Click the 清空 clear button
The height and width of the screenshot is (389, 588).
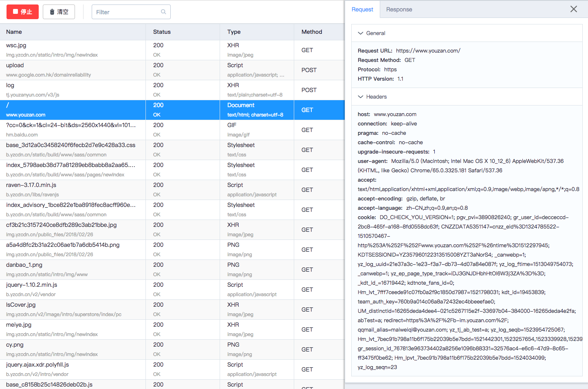pos(59,12)
